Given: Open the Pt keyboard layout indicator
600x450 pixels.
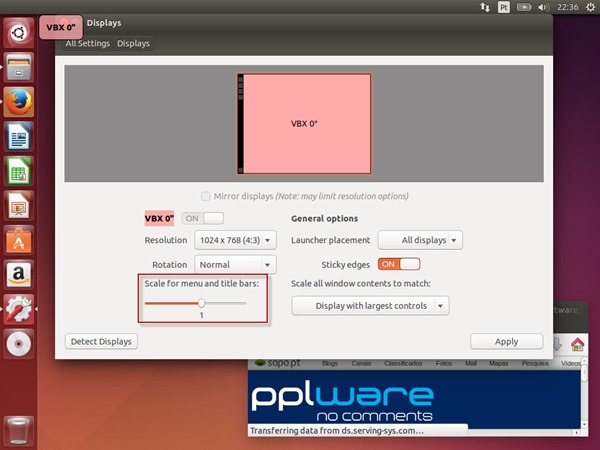Looking at the screenshot, I should point(504,7).
